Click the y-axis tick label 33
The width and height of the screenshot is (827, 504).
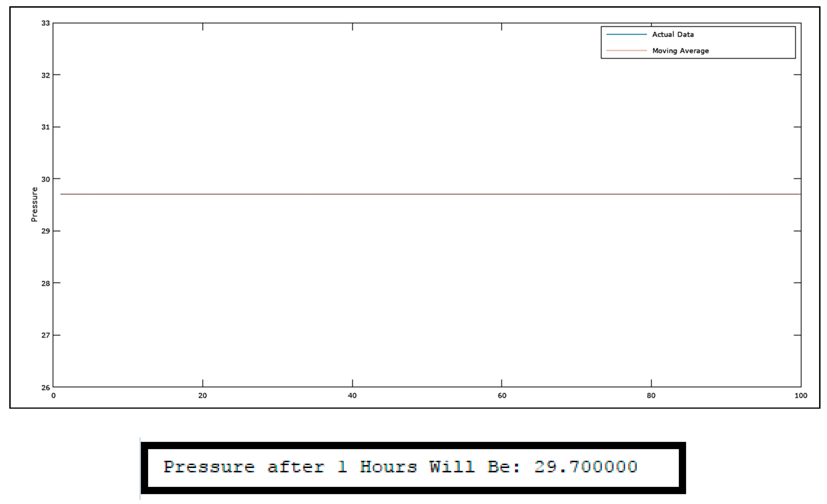[x=46, y=23]
